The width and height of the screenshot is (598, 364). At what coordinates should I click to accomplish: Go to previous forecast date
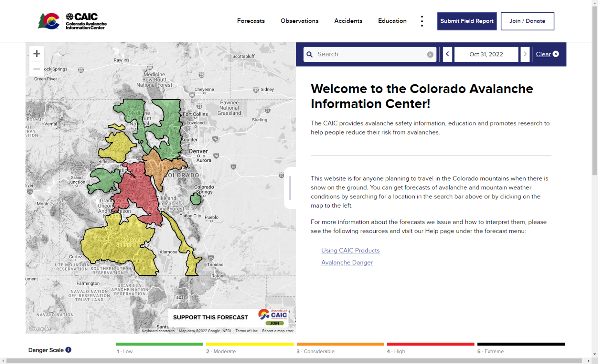pos(447,54)
